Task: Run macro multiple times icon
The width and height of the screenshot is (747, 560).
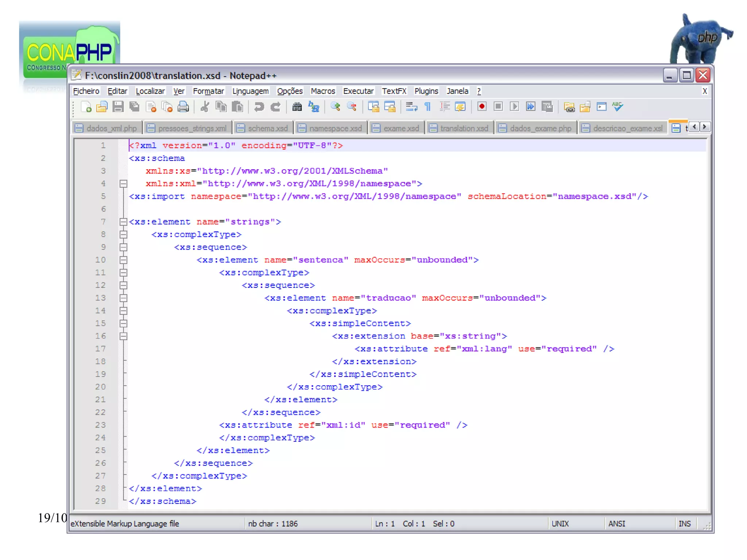Action: coord(531,107)
